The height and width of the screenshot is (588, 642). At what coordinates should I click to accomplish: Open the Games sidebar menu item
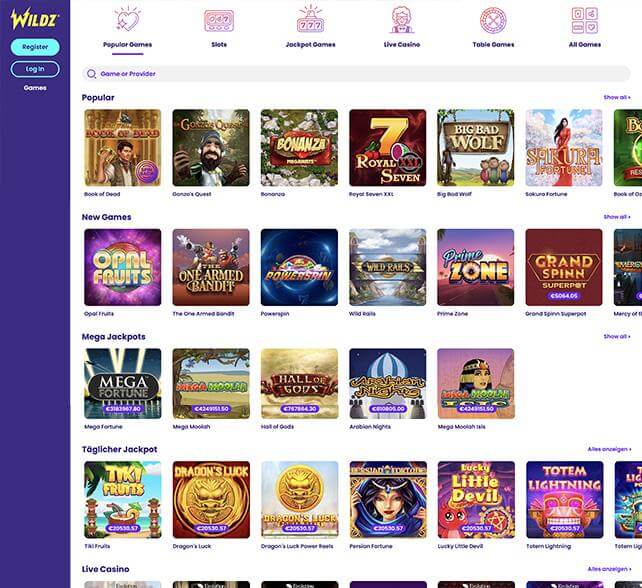coord(35,88)
